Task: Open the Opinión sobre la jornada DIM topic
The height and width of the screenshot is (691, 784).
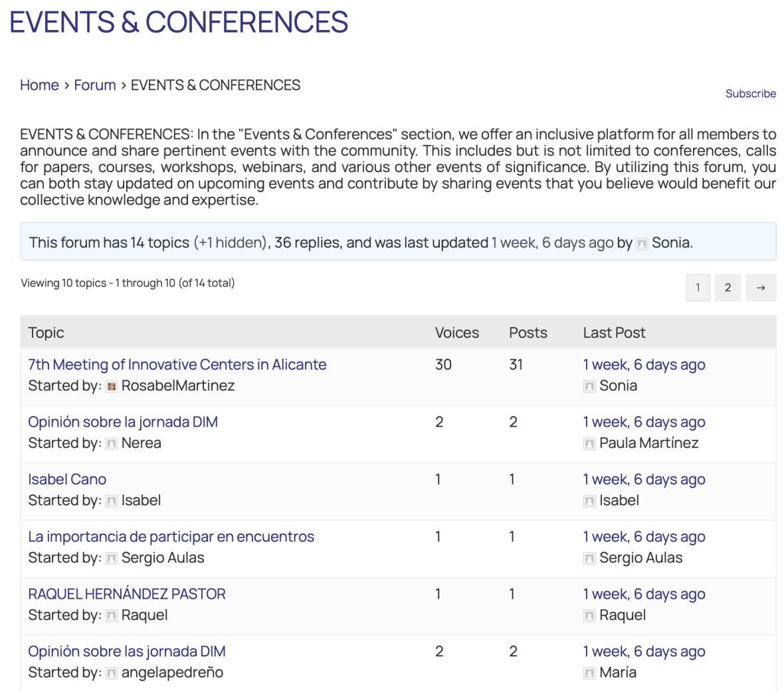Action: [123, 422]
